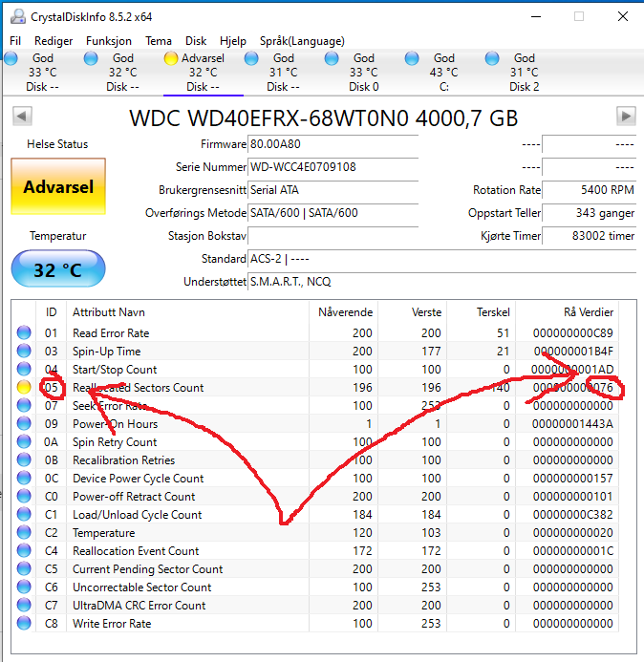Click the Nåverende column header
Screen dimensions: 644x662
[343, 312]
